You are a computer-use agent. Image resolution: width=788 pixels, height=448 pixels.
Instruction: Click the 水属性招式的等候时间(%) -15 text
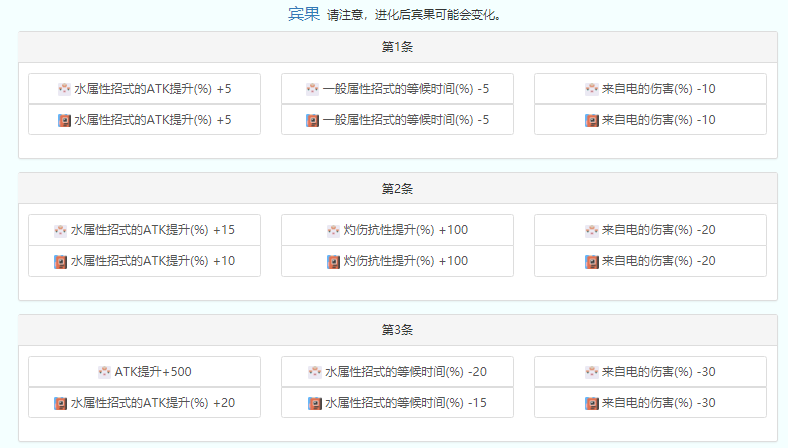[x=406, y=403]
